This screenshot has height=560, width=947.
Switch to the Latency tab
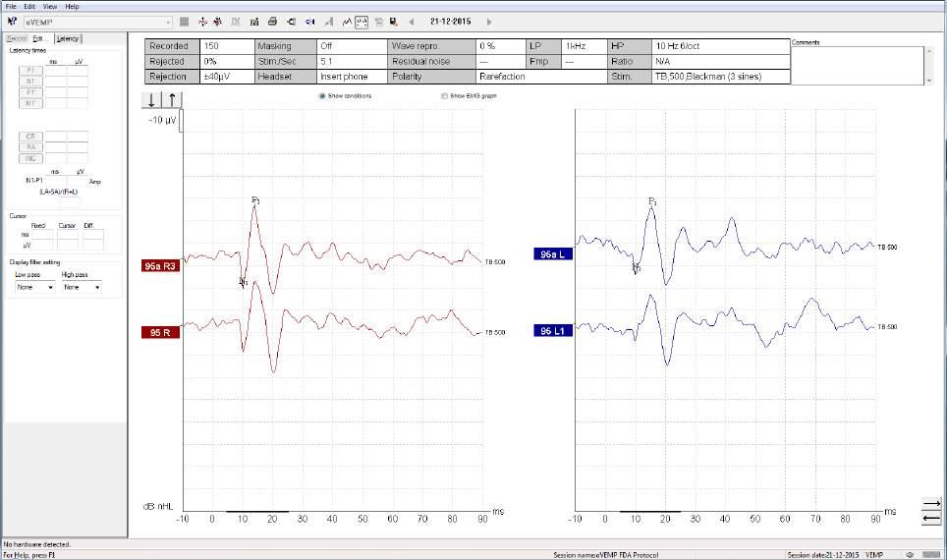(x=68, y=38)
